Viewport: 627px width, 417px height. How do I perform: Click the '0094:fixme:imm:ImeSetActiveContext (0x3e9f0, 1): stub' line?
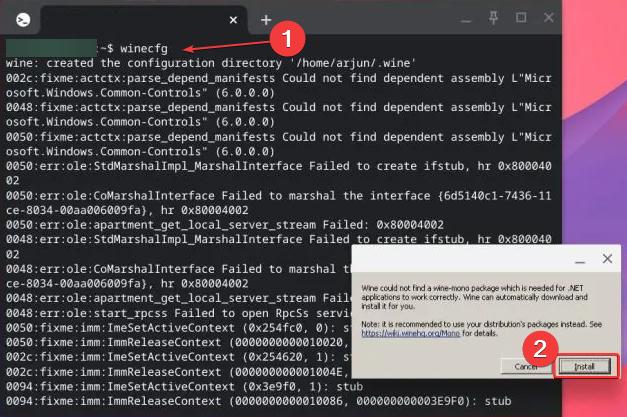pyautogui.click(x=184, y=387)
